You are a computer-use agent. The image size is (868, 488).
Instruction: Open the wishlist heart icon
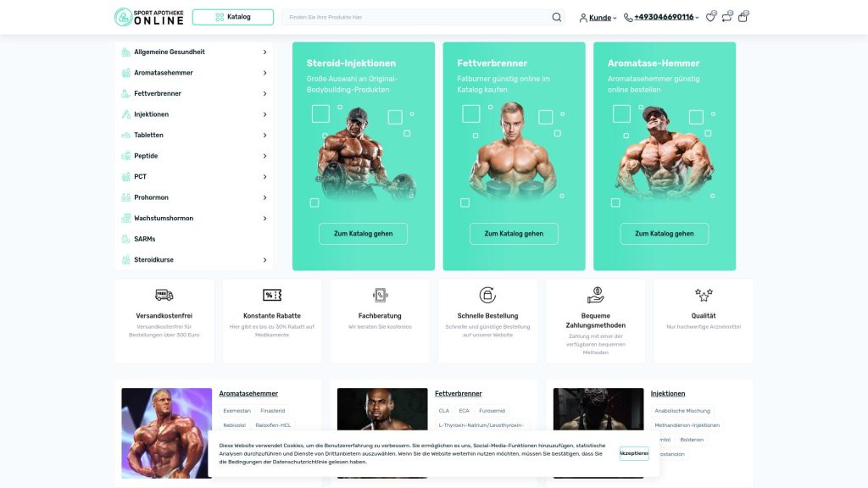710,17
